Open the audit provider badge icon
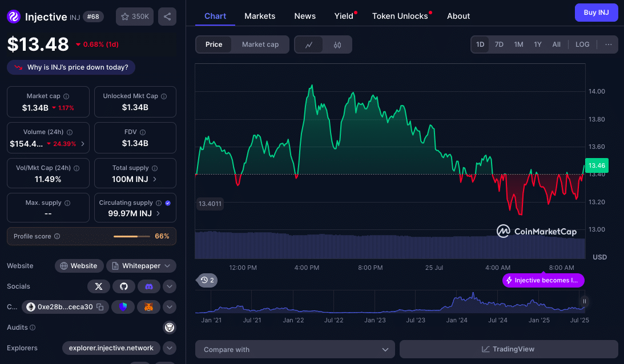This screenshot has width=624, height=364. pos(170,327)
